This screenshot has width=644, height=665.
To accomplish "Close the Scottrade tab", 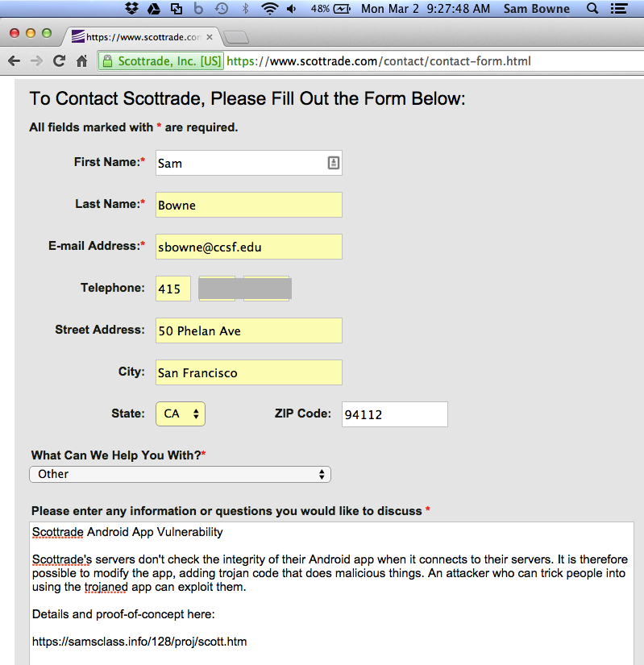I will tap(208, 36).
